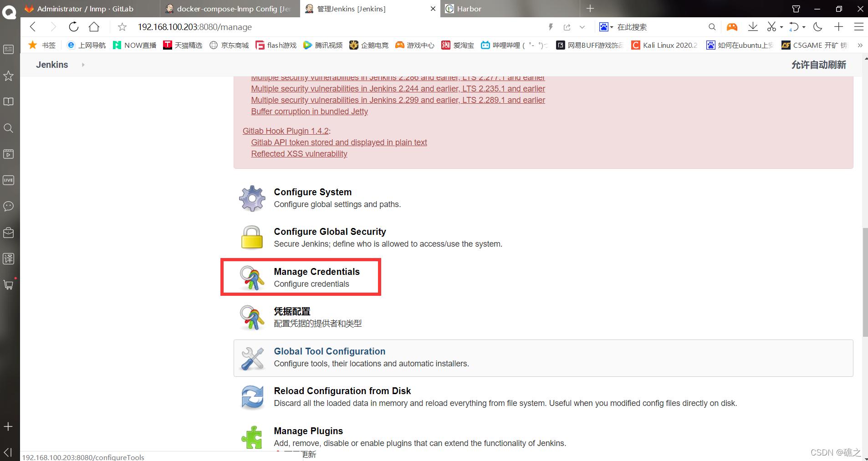
Task: Open the 凭据配置 keys icon
Action: (252, 317)
